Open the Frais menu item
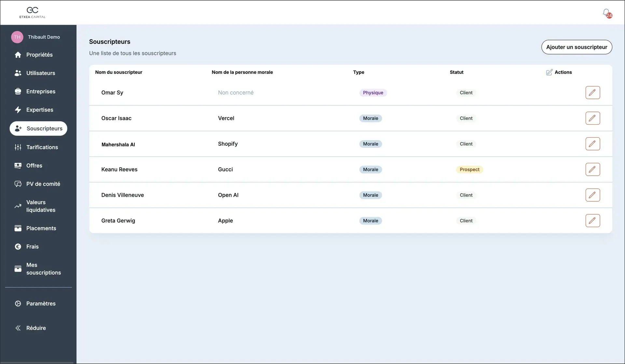The image size is (625, 364). [32, 247]
